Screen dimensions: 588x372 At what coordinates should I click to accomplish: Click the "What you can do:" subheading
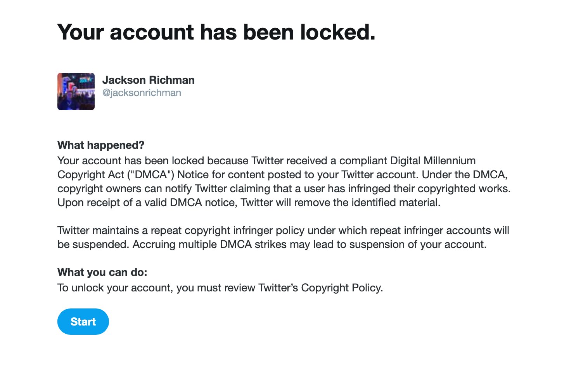click(102, 272)
